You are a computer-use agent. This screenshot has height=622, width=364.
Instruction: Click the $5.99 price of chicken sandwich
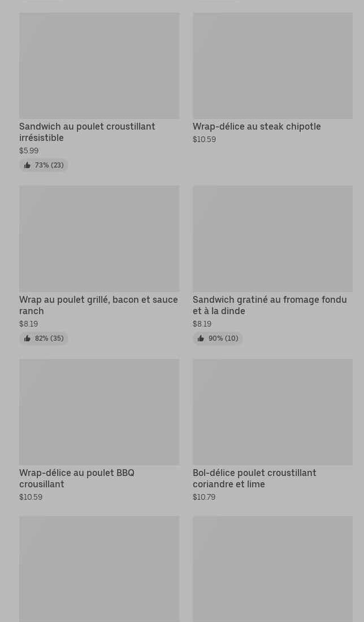(29, 151)
